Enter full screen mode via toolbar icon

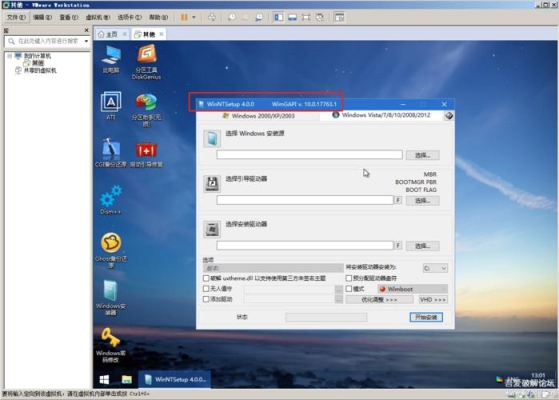point(306,17)
